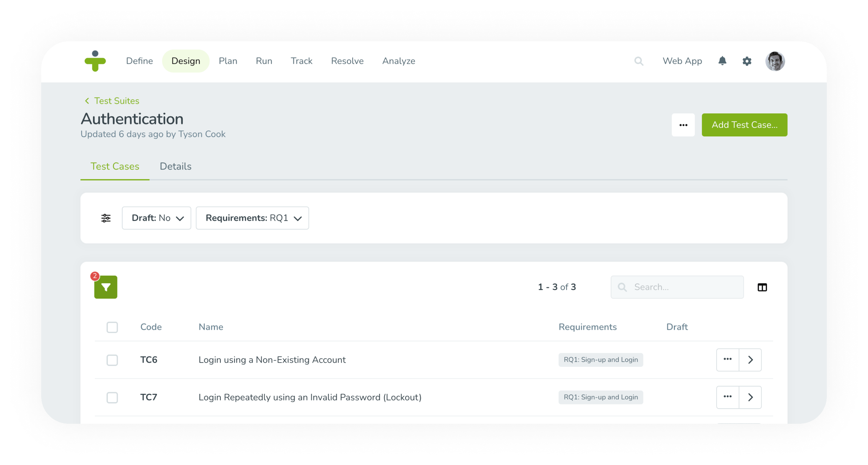Open settings using the gear icon

[747, 61]
